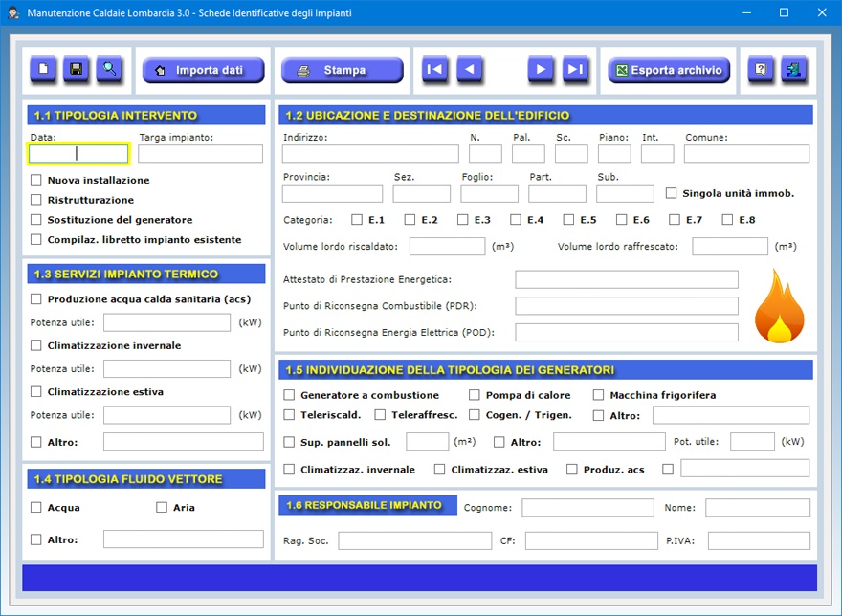Click the Nome input field
This screenshot has width=842, height=616.
pyautogui.click(x=758, y=508)
